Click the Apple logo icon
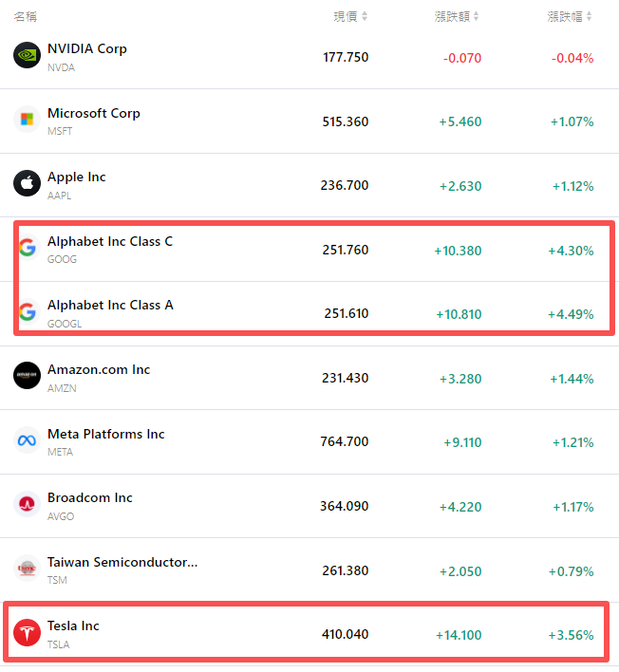The image size is (619, 672). (x=27, y=183)
